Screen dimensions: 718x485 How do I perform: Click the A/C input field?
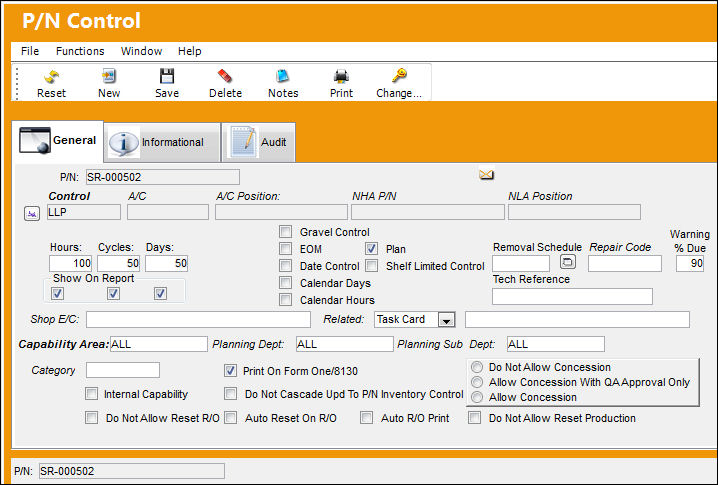pos(168,212)
